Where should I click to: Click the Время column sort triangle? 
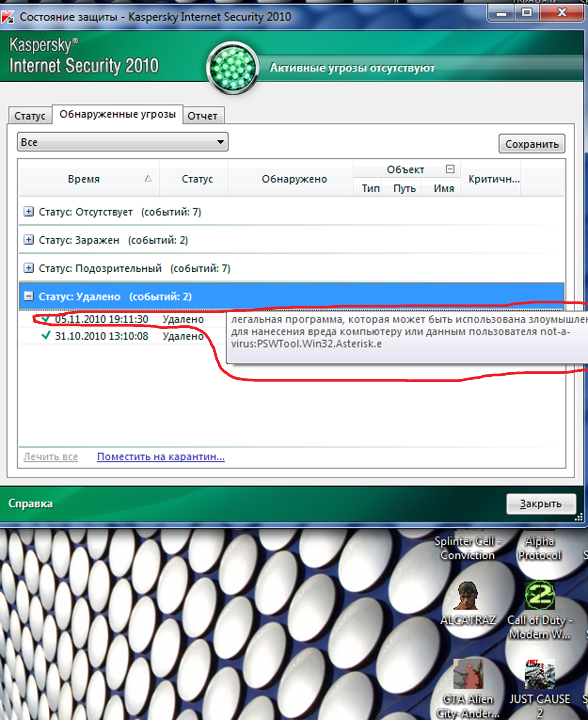point(148,179)
